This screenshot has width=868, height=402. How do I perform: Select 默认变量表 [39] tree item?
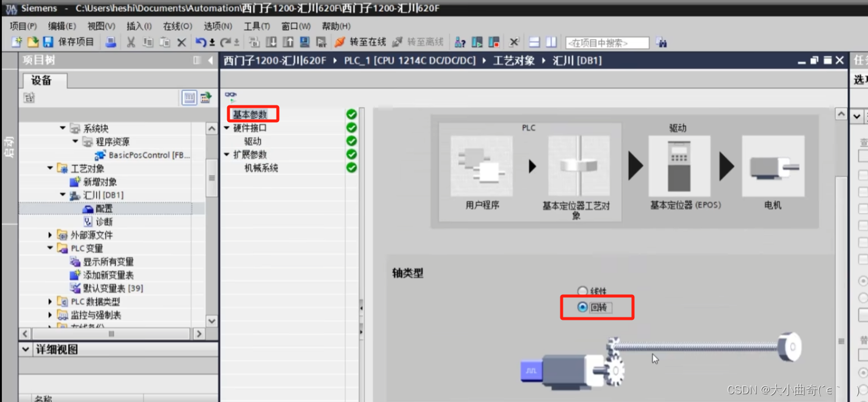pyautogui.click(x=106, y=288)
